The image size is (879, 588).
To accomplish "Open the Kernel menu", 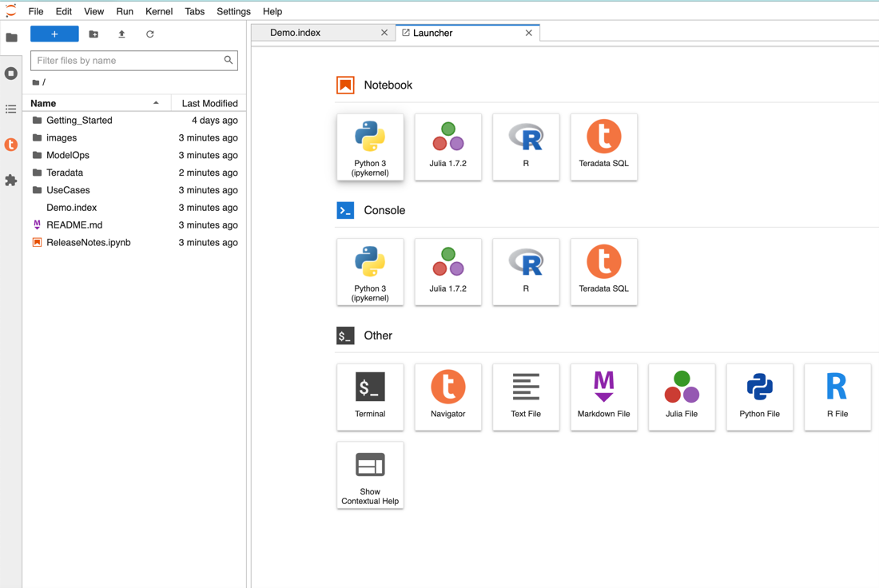I will pos(159,11).
